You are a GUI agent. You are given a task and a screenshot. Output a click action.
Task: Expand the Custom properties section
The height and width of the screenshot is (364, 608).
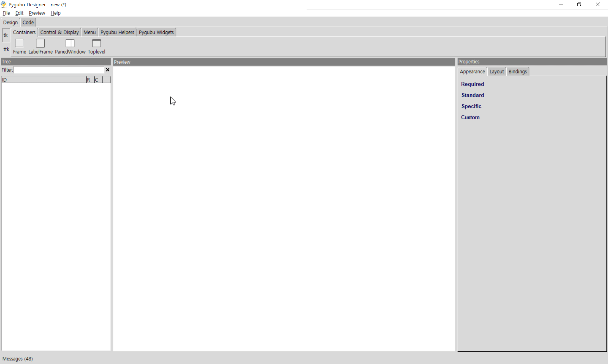(470, 117)
